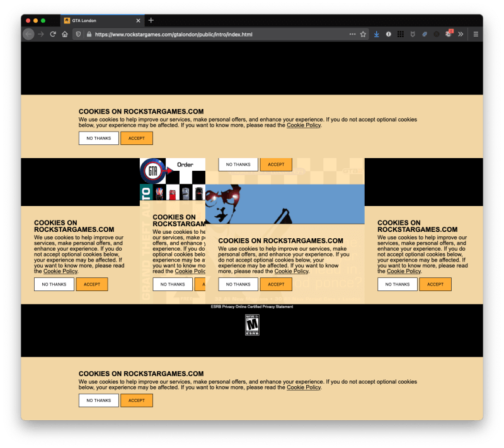This screenshot has height=448, width=504.
Task: Click the round GTA logo
Action: (x=153, y=171)
